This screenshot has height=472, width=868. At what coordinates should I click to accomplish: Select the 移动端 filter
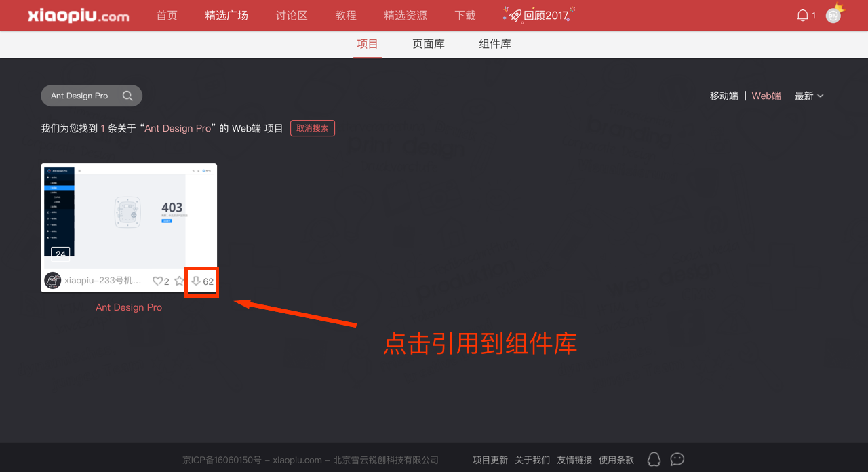point(724,96)
